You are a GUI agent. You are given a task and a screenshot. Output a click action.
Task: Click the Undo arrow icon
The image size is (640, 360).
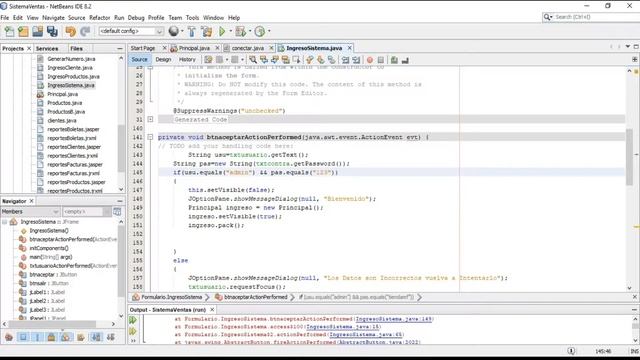[71, 31]
